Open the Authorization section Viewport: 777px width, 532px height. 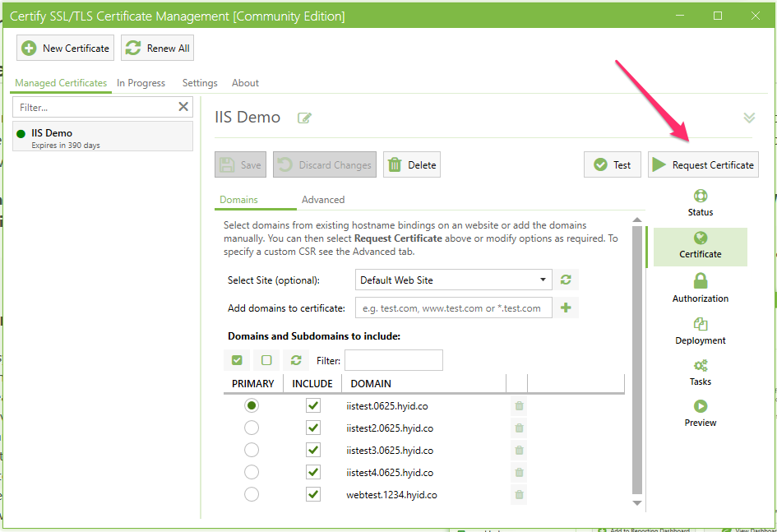pyautogui.click(x=701, y=288)
